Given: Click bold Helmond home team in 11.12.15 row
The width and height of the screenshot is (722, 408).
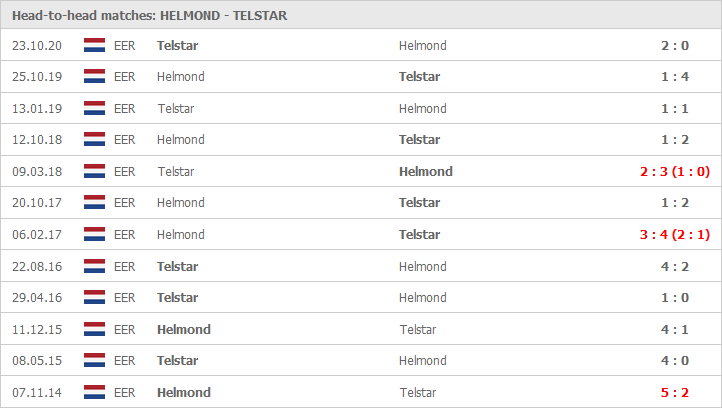Looking at the screenshot, I should coord(184,330).
